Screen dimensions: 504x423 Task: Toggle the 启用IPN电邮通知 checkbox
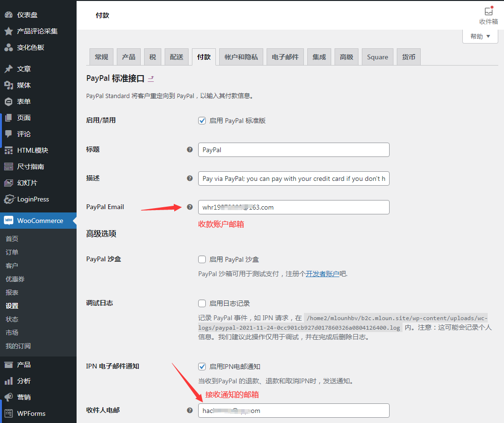[202, 367]
